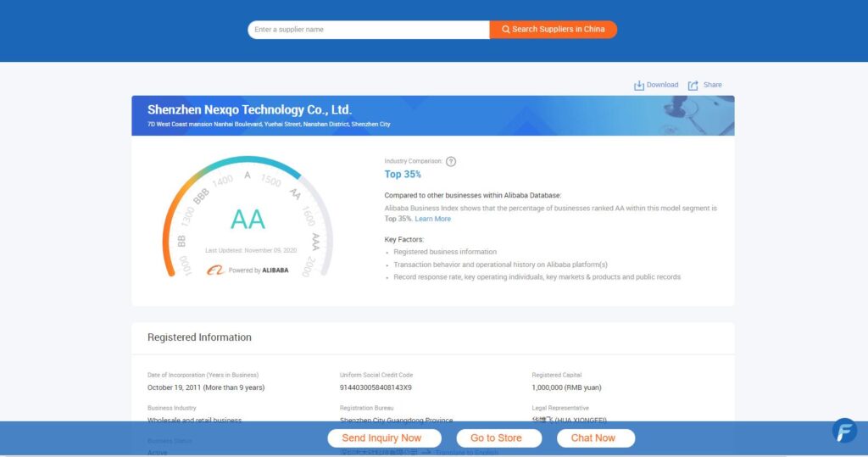Screen dimensions: 868x457
Task: Click Go to Store button
Action: [x=498, y=438]
